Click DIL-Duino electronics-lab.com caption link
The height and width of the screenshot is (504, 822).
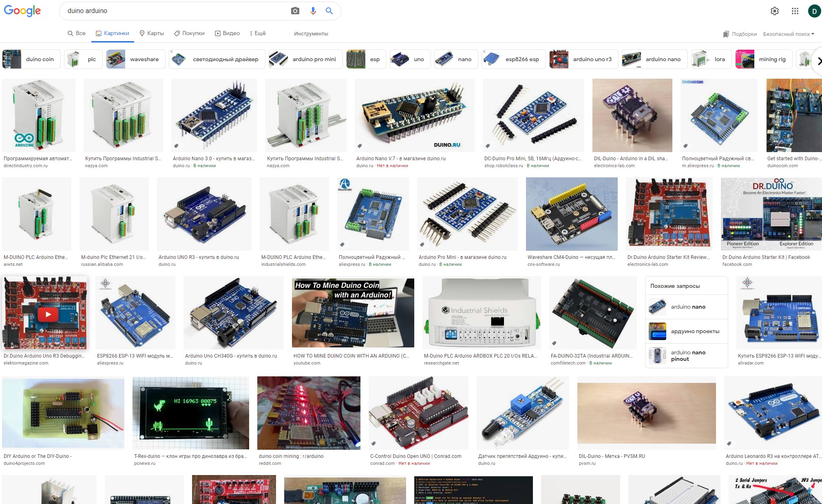[631, 159]
